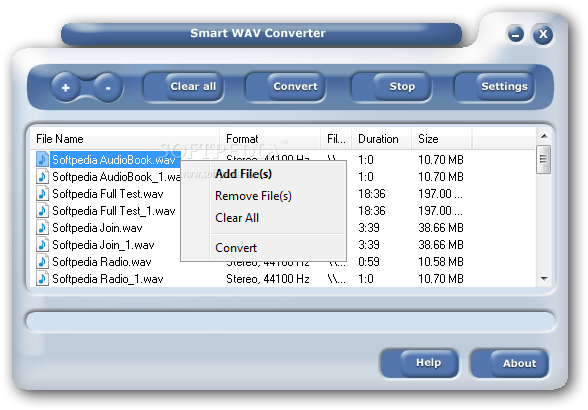Click the 10.58 MB size value

441,261
